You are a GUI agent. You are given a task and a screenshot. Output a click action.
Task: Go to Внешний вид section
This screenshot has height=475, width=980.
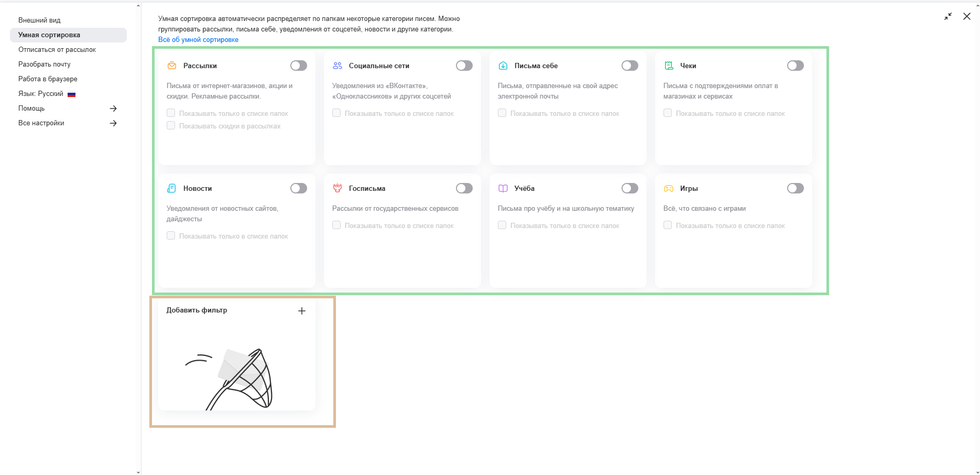coord(39,20)
